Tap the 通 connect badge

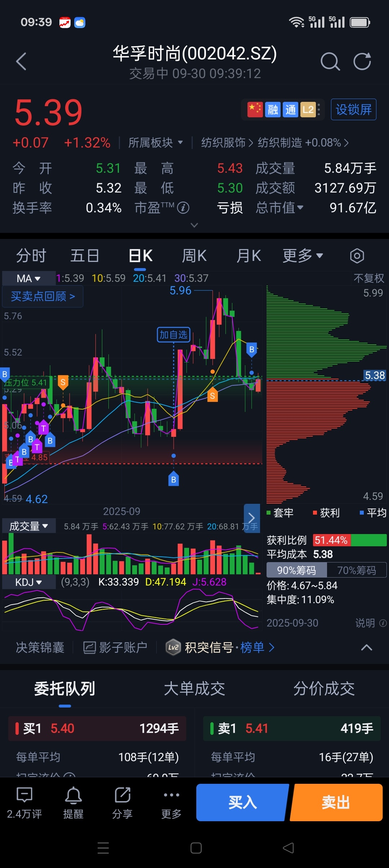point(290,109)
